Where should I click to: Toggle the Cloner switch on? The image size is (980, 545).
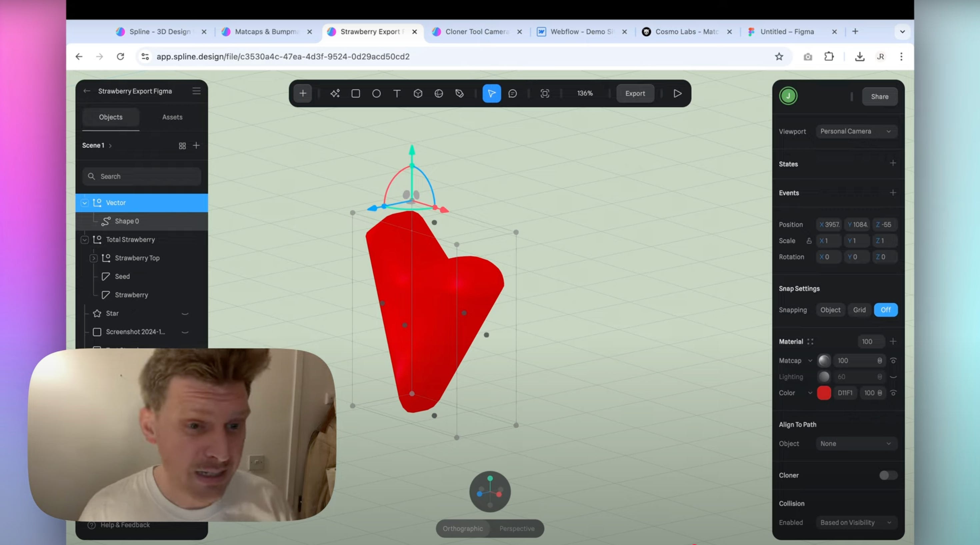coord(888,475)
